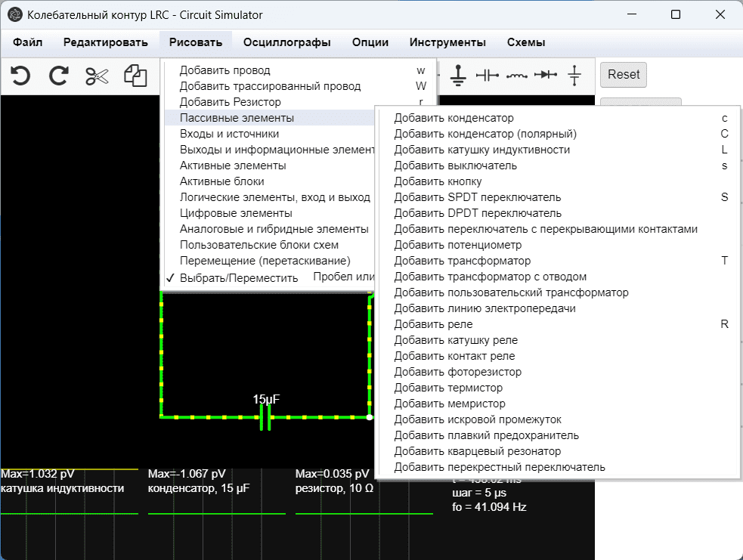The height and width of the screenshot is (560, 743).
Task: Choose Перемещение (перетаскивание) entry
Action: tap(270, 261)
